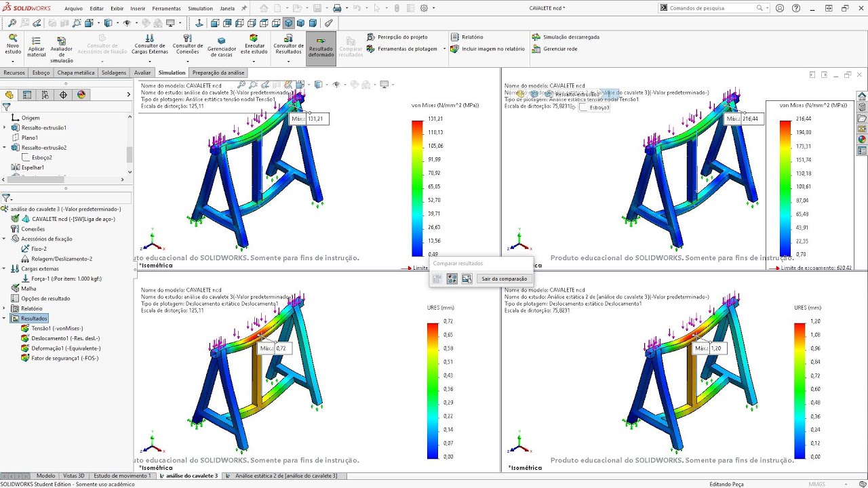Click the Gerenciar rede command

pos(555,49)
